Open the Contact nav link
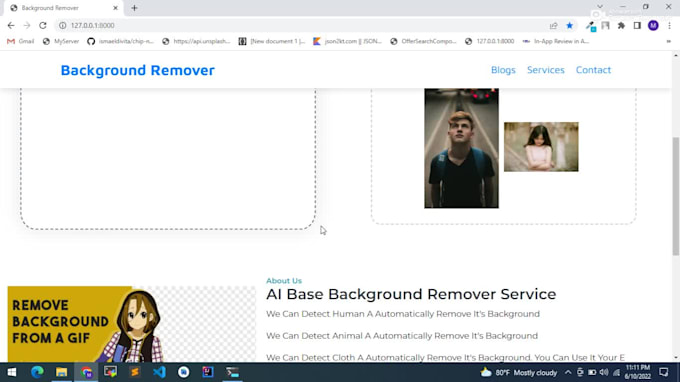This screenshot has height=382, width=680. pyautogui.click(x=593, y=70)
